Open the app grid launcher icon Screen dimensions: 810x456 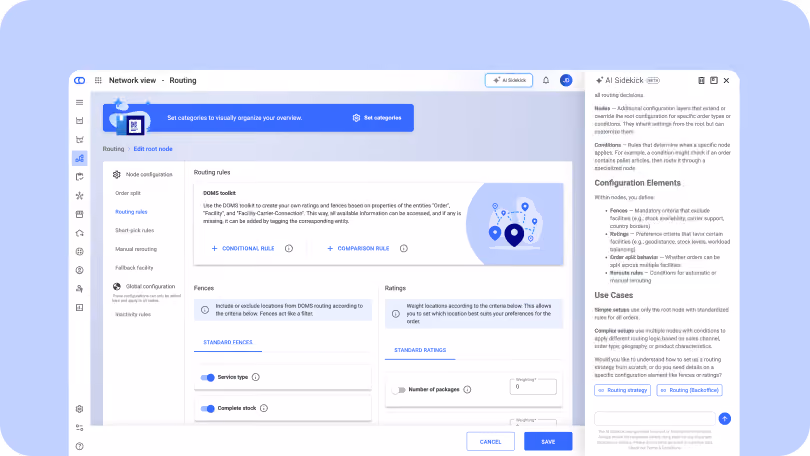point(98,81)
